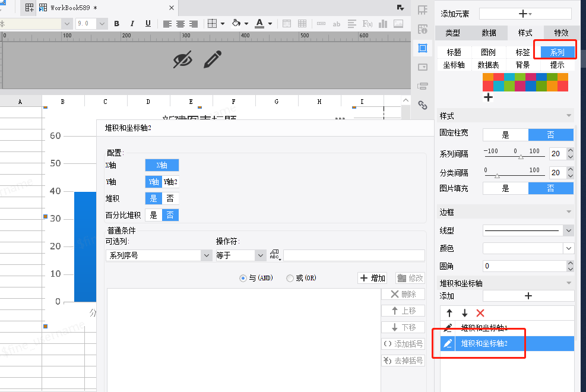Click the hidden eye icon in header area
The width and height of the screenshot is (586, 392).
182,59
